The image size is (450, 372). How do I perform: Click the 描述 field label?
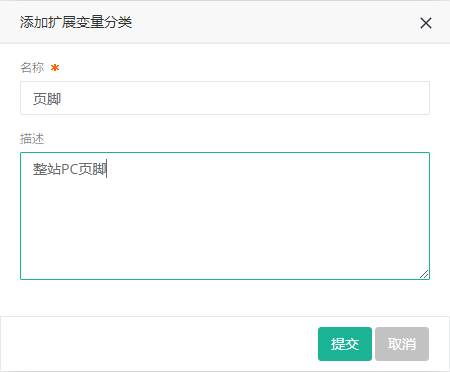tap(32, 139)
